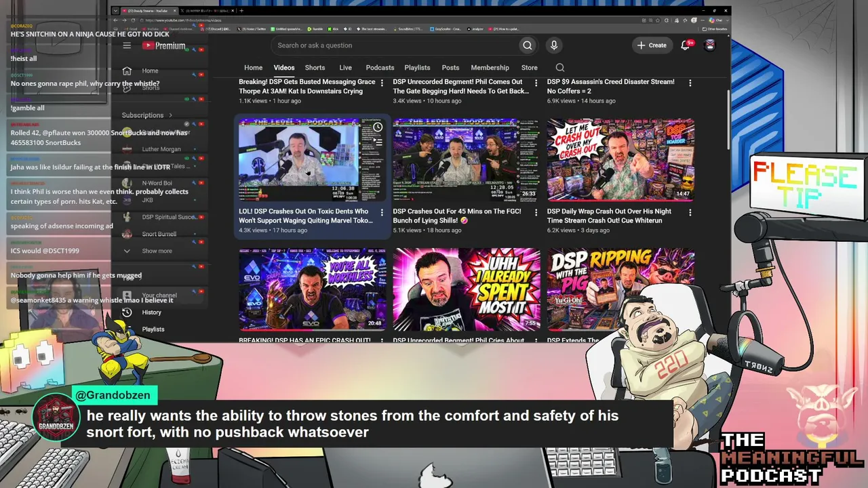868x488 pixels.
Task: Close the active YouTube browser tab
Action: coord(174,11)
